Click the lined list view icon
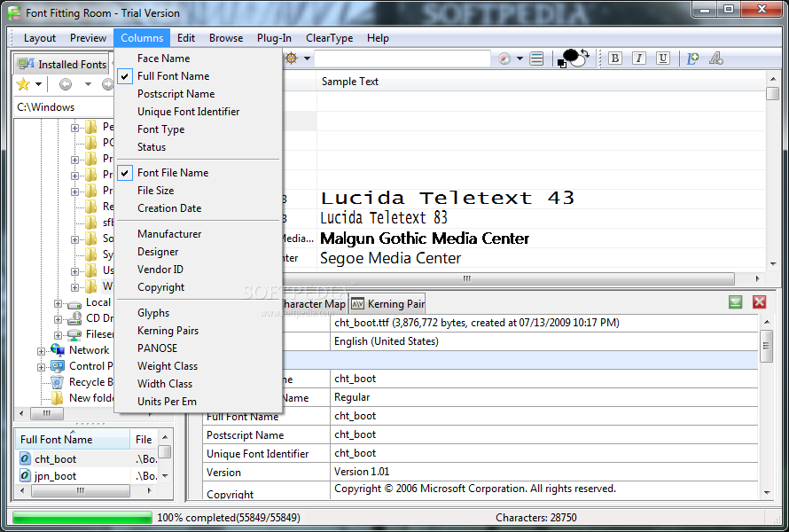Viewport: 789px width, 532px height. [x=537, y=59]
